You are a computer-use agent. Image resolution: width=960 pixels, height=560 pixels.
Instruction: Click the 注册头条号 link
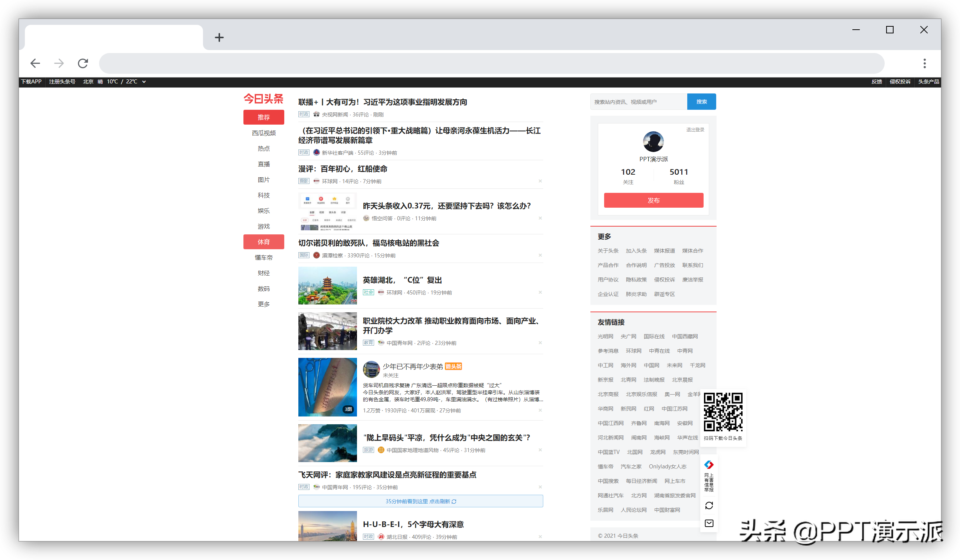62,82
